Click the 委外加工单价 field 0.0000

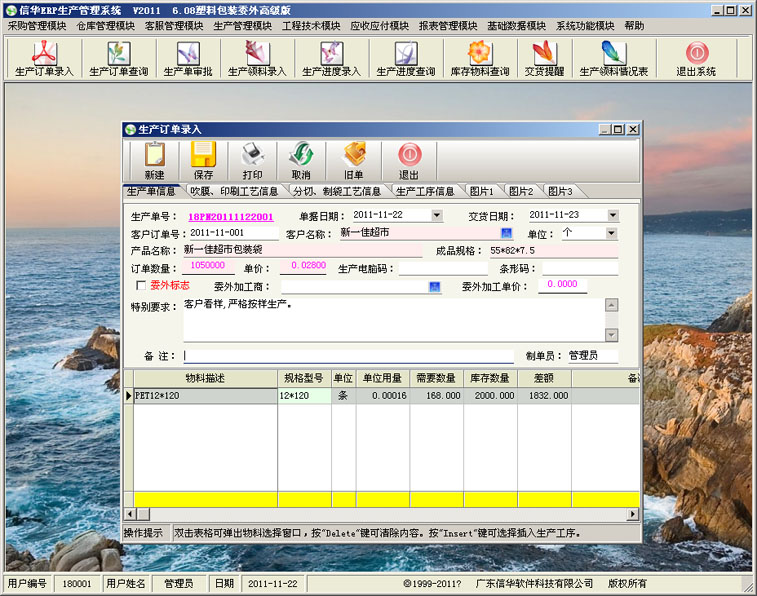pyautogui.click(x=563, y=284)
